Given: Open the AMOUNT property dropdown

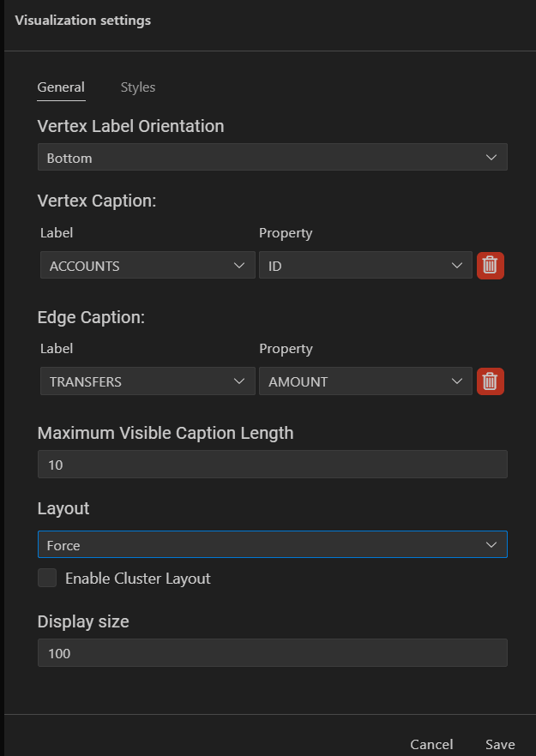Looking at the screenshot, I should tap(364, 381).
